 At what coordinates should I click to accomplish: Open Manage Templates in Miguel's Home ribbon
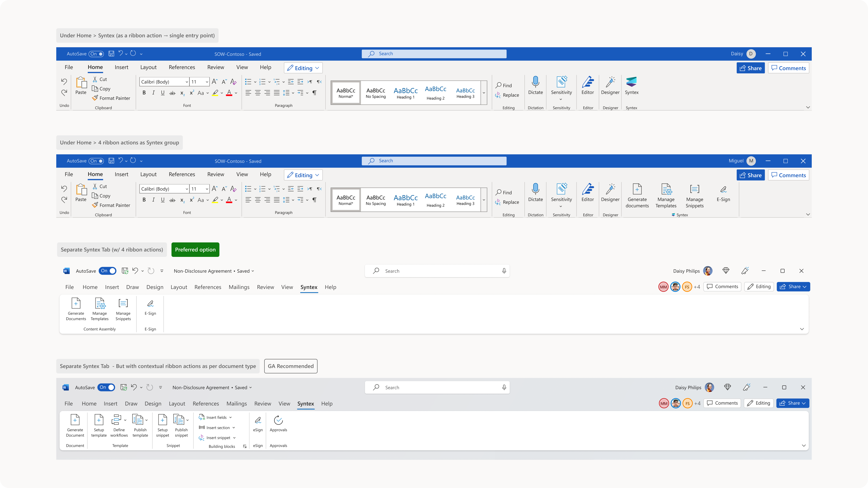666,196
